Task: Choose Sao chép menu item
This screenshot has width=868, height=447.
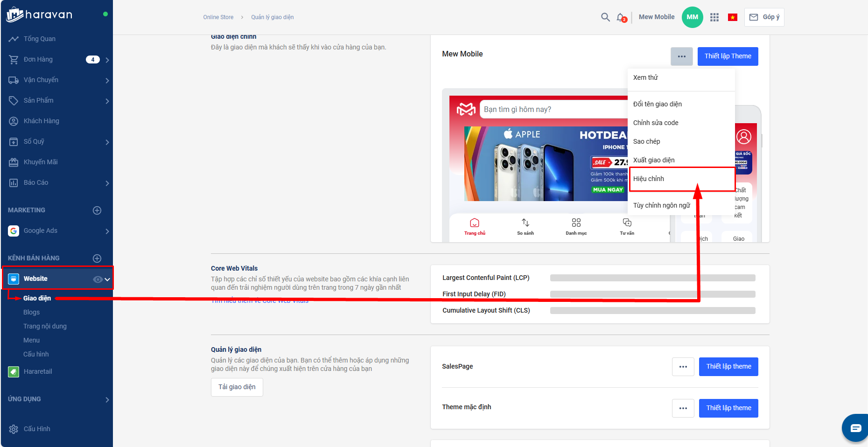Action: tap(681, 141)
